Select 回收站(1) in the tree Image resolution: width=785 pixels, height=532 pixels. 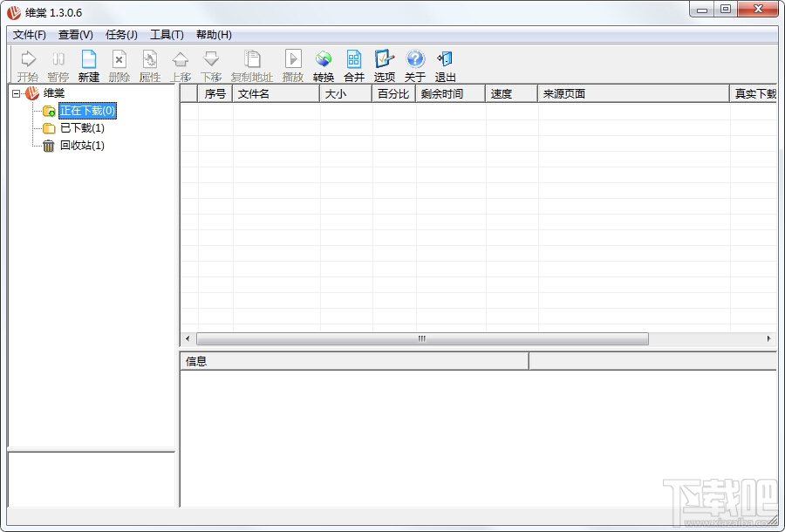[82, 146]
